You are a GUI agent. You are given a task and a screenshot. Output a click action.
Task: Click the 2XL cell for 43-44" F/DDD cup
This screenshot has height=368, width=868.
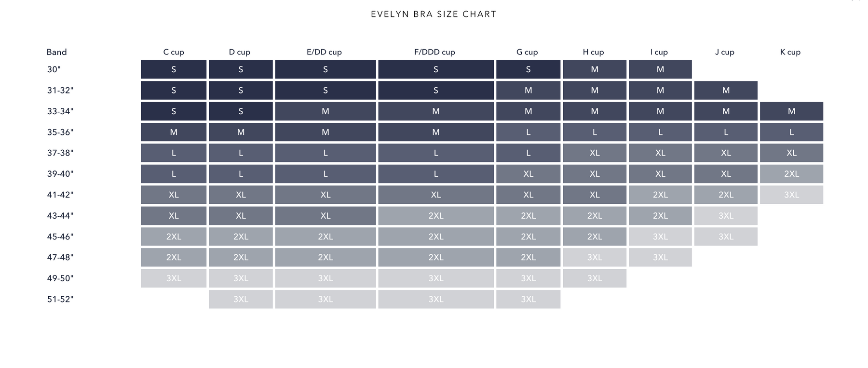436,216
